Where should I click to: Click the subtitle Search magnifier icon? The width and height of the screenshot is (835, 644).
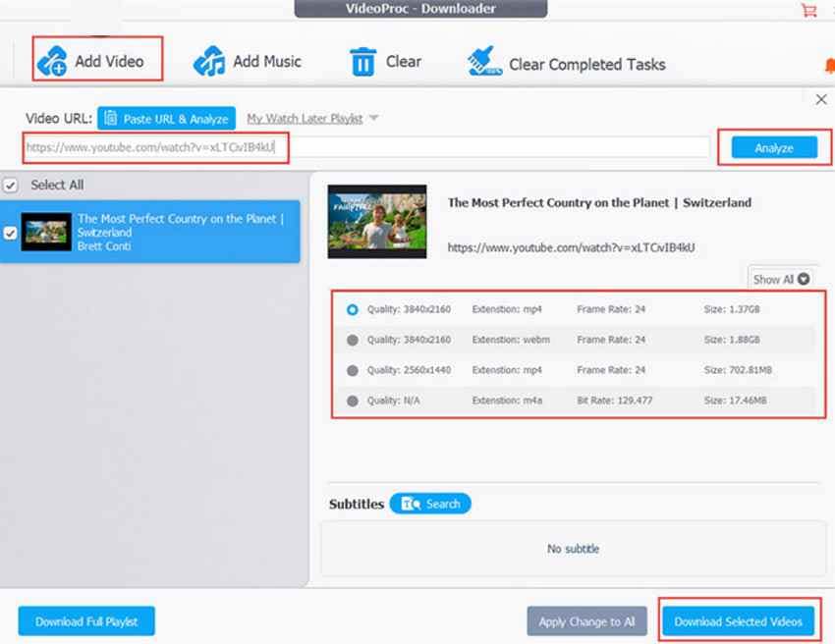coord(411,504)
